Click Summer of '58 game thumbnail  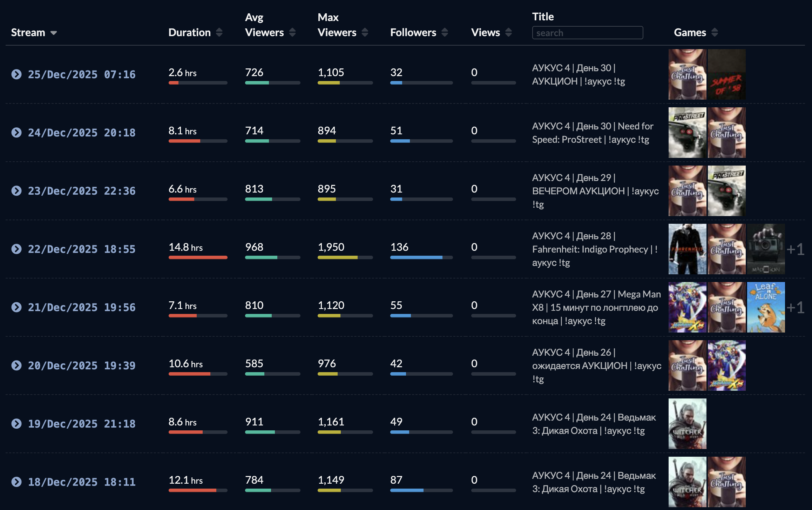pyautogui.click(x=726, y=74)
